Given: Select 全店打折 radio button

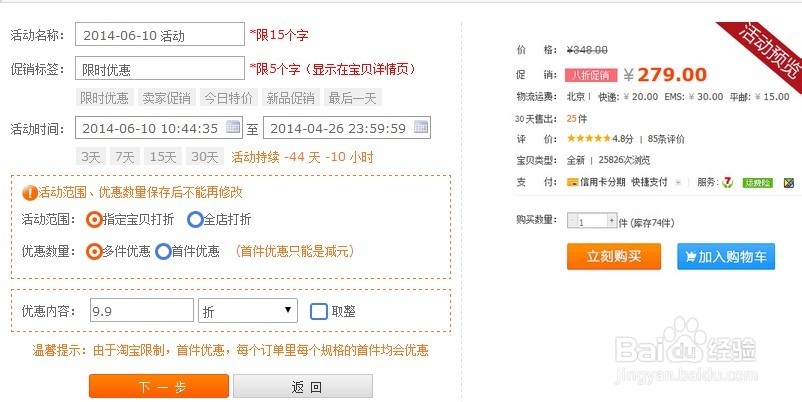Looking at the screenshot, I should tap(195, 219).
